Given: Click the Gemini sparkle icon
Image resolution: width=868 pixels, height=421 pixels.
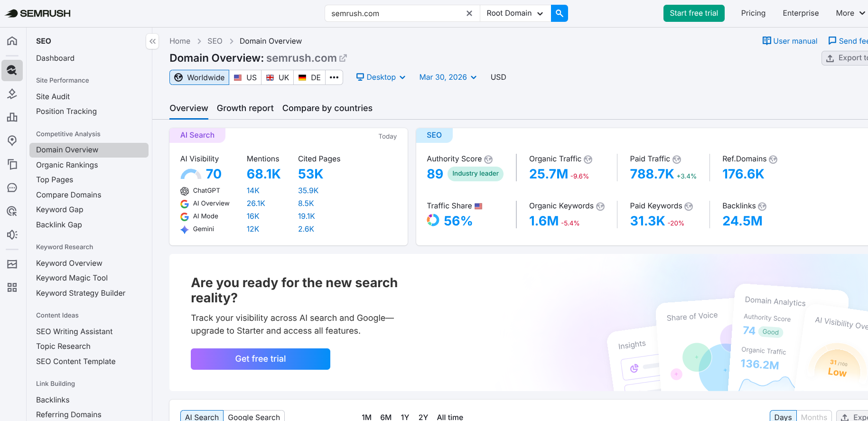Looking at the screenshot, I should pyautogui.click(x=185, y=230).
